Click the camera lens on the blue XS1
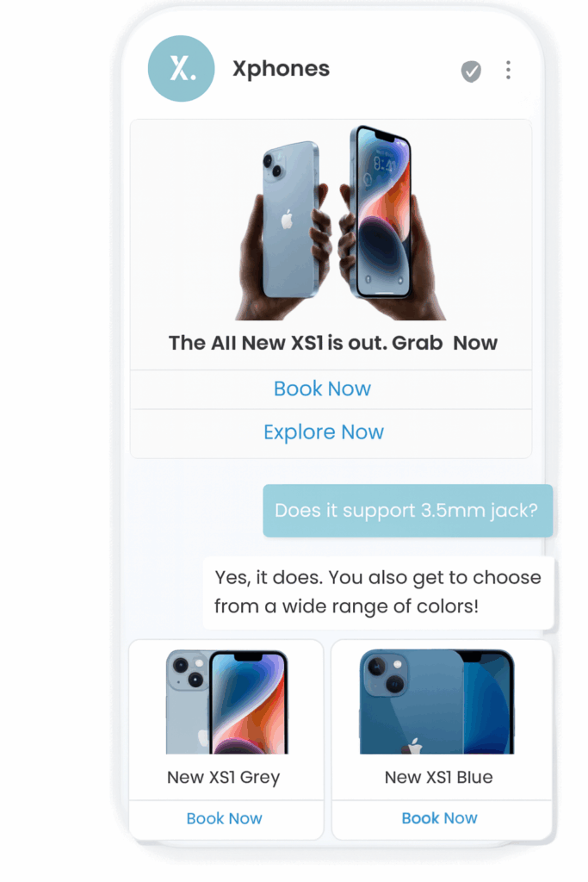 click(387, 674)
